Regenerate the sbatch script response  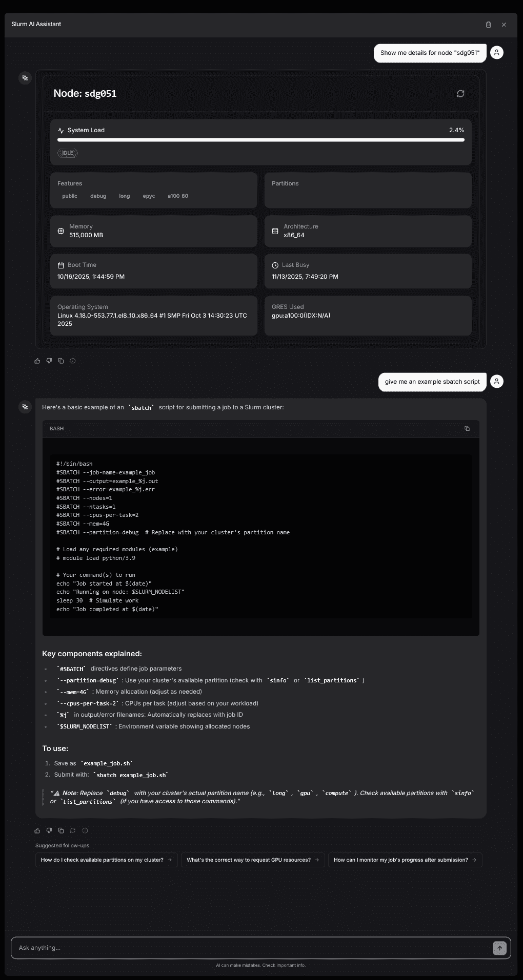[x=73, y=830]
